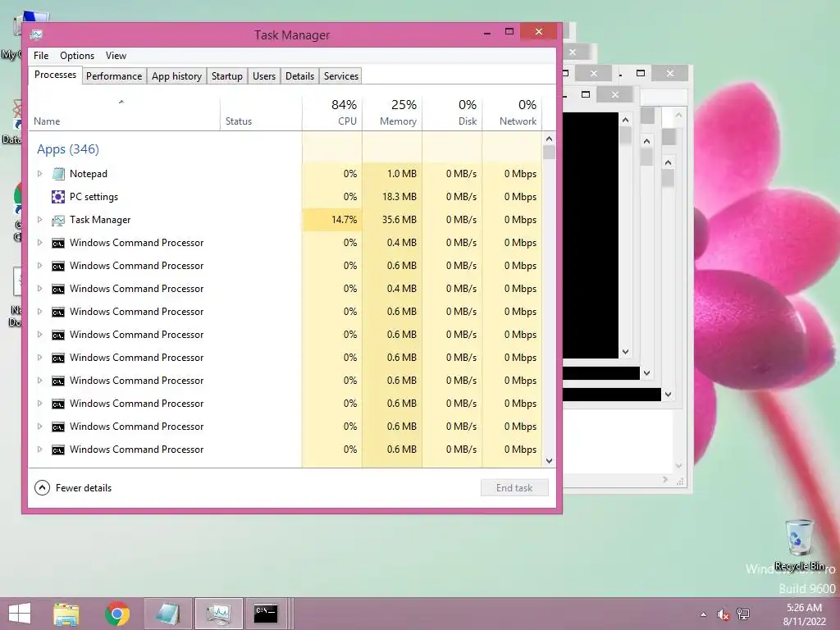Image resolution: width=840 pixels, height=630 pixels.
Task: Select the Notepad process name
Action: click(89, 174)
